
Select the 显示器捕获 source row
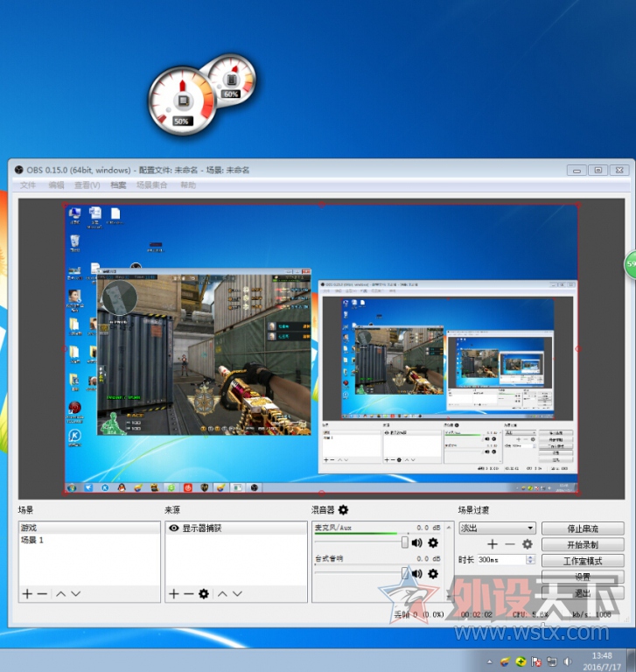click(236, 528)
